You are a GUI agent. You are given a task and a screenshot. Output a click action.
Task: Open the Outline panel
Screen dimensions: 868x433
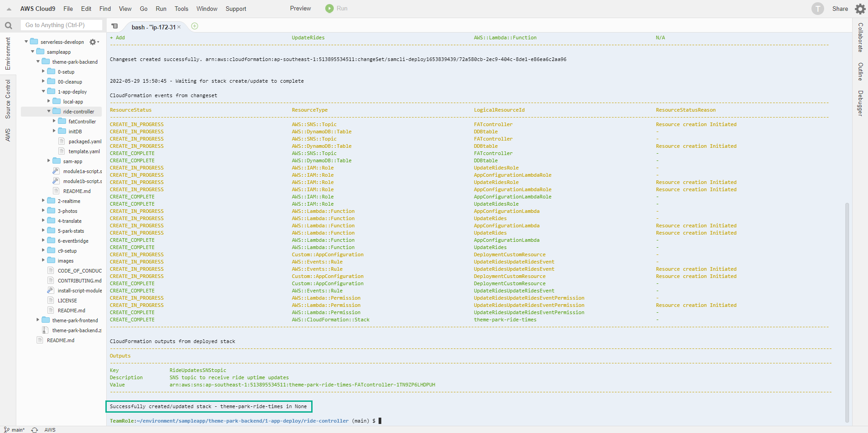tap(860, 71)
